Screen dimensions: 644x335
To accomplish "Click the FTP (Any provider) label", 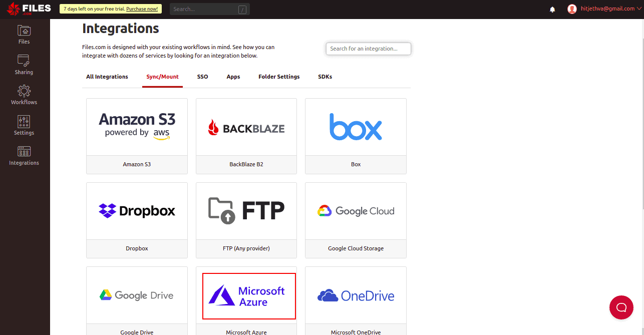I will click(246, 248).
